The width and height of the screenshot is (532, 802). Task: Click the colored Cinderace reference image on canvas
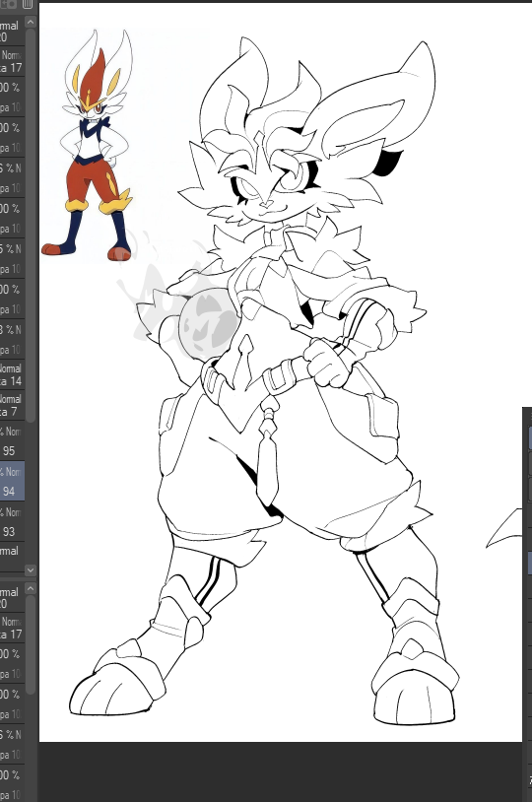point(88,146)
